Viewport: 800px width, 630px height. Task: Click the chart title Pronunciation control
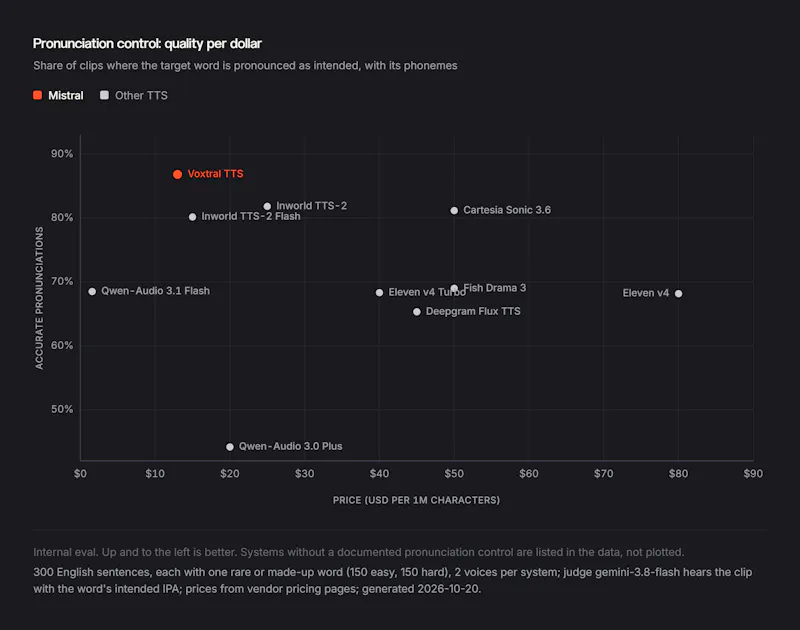tap(147, 44)
